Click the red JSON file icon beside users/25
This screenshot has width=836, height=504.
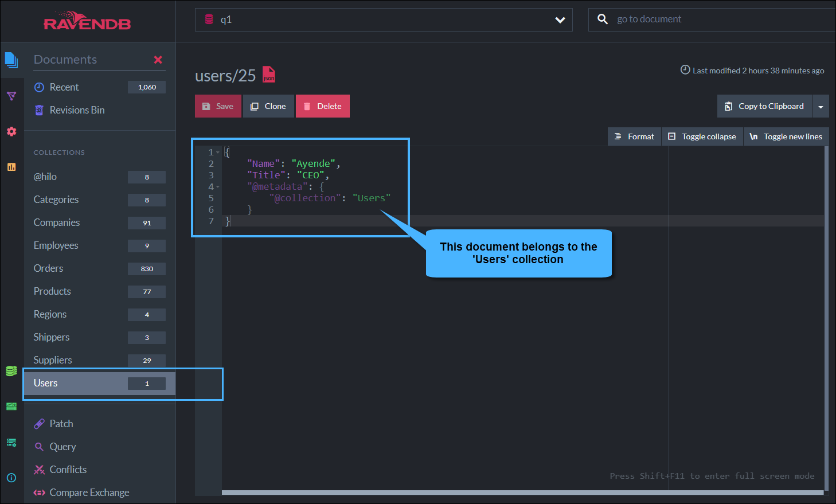click(x=269, y=75)
